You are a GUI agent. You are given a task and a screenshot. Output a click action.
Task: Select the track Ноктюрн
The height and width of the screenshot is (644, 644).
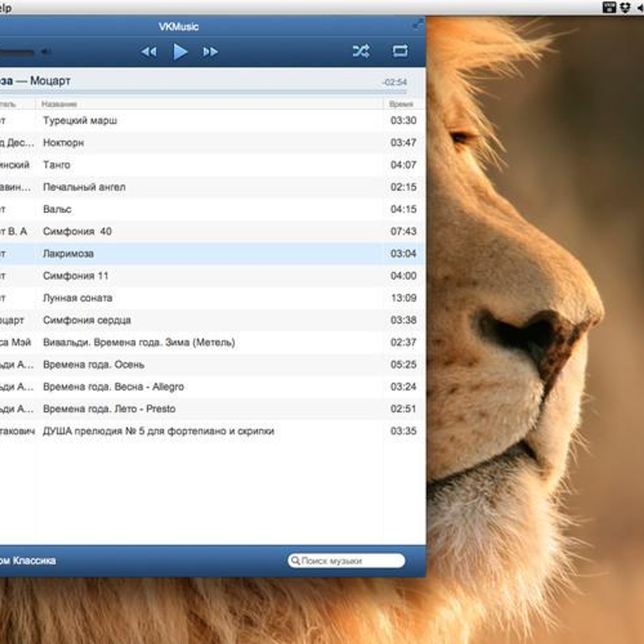[212, 142]
